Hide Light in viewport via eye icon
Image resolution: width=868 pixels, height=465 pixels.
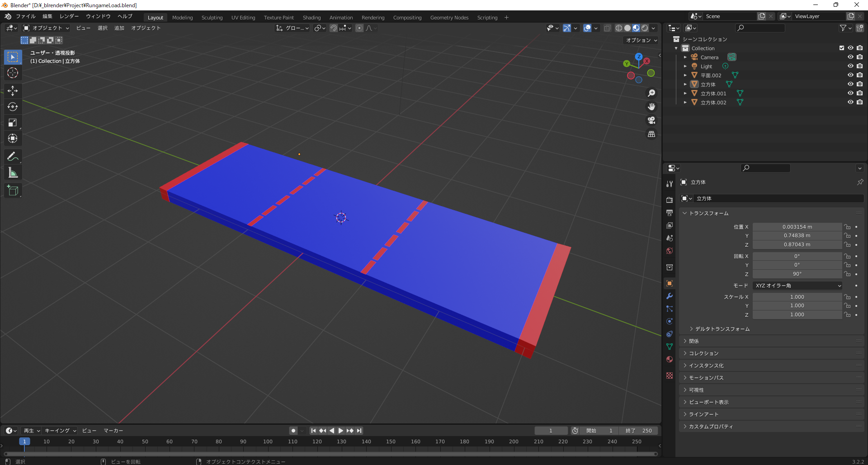tap(850, 66)
